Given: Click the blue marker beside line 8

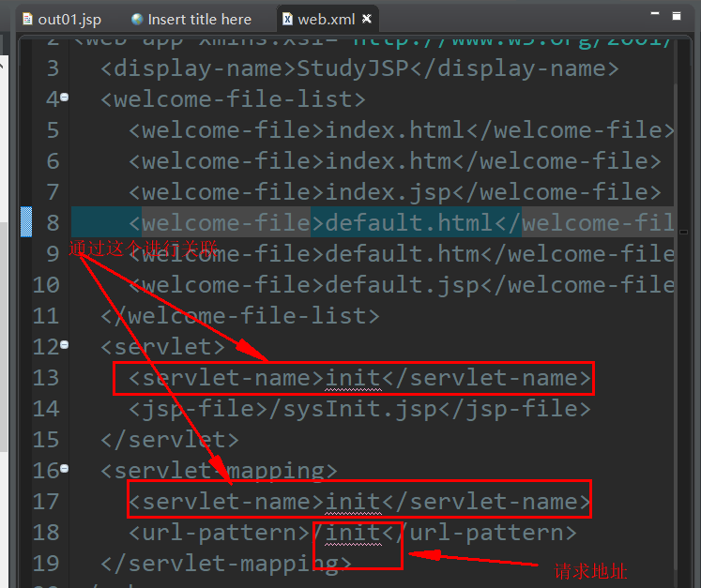Looking at the screenshot, I should (26, 221).
